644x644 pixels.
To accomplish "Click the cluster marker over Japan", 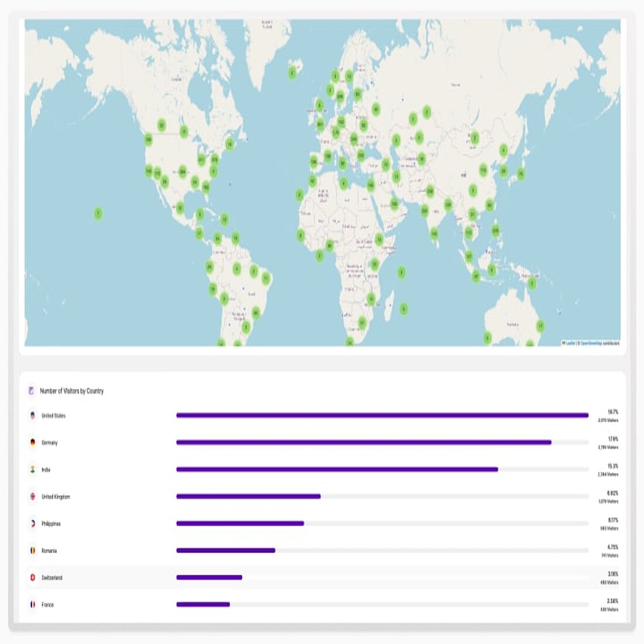I will 520,173.
